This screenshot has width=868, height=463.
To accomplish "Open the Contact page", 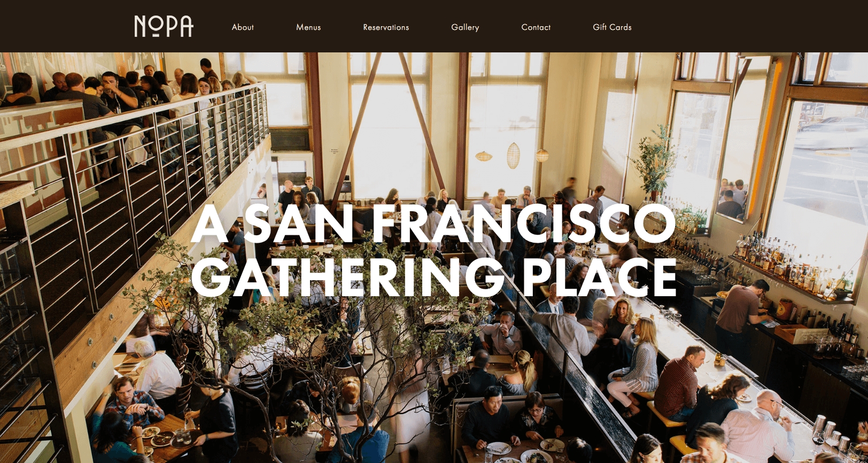I will tap(536, 27).
